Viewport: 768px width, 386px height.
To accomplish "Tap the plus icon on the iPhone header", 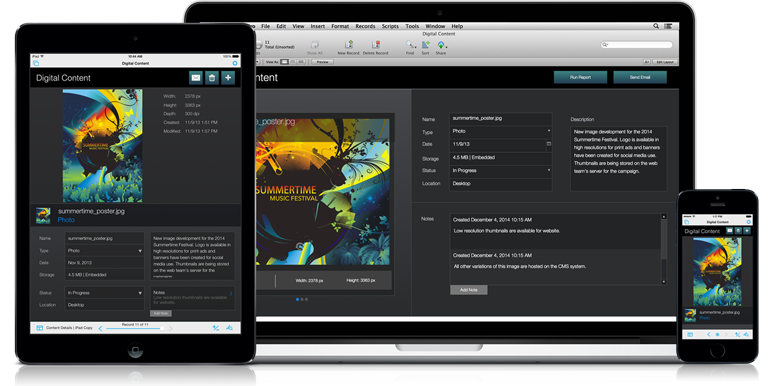I will 747,231.
